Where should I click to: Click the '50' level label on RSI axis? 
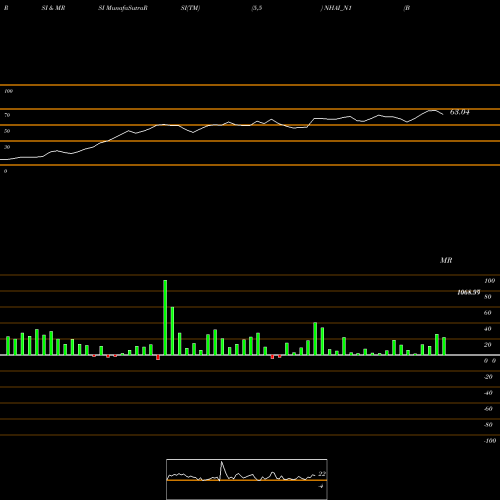point(7,131)
